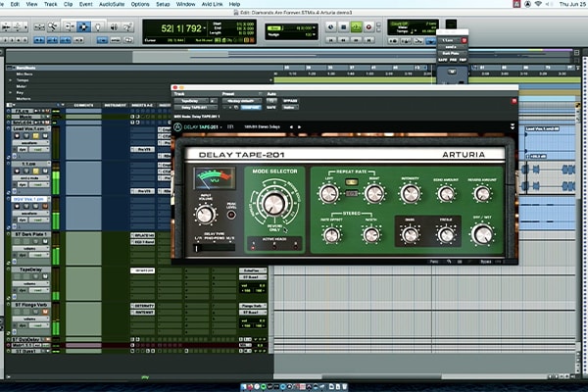Adjust the Reverb Amount knob
Screen dimensions: 588x392
pyautogui.click(x=482, y=194)
